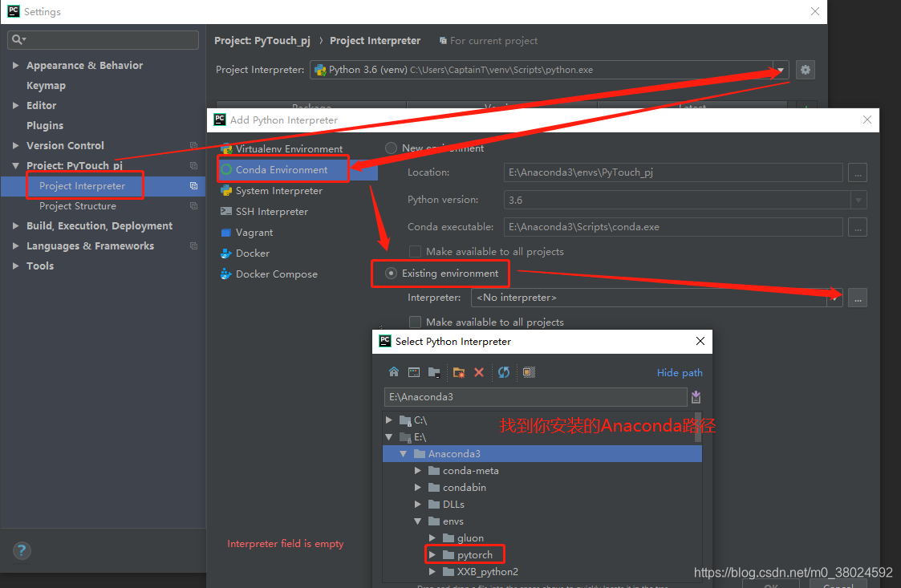This screenshot has width=901, height=588.
Task: Expand the Tools settings section
Action: point(15,266)
